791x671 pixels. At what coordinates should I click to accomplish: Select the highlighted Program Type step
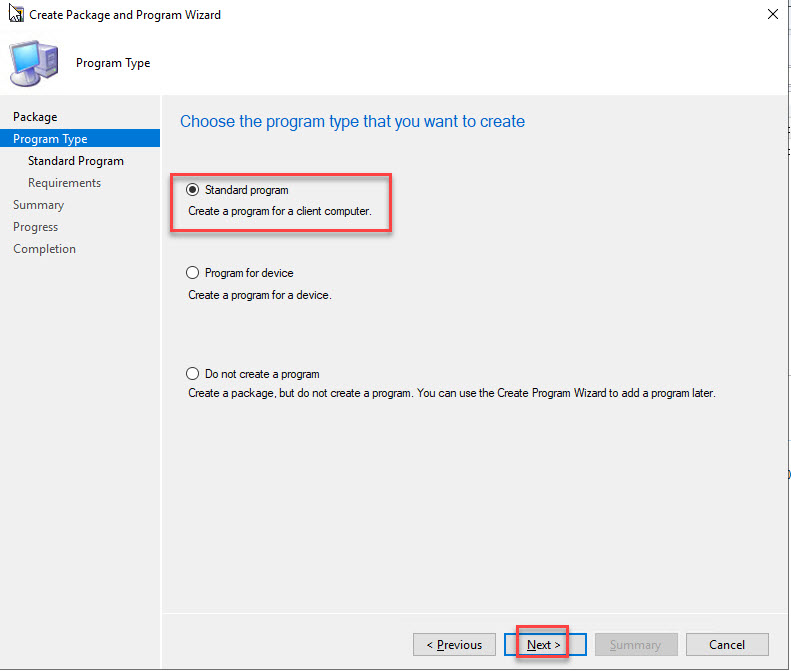[x=50, y=139]
